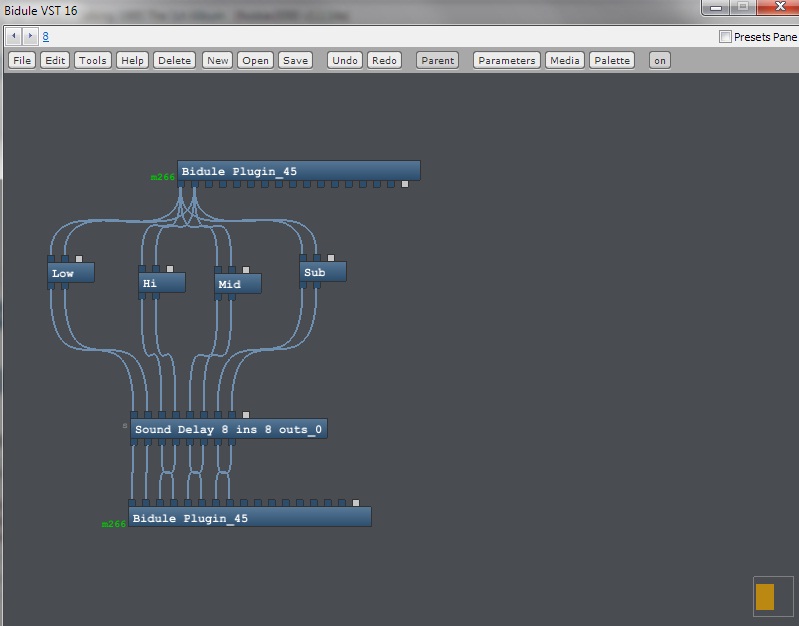Click first input pin of Low node
799x626 pixels.
tap(51, 259)
